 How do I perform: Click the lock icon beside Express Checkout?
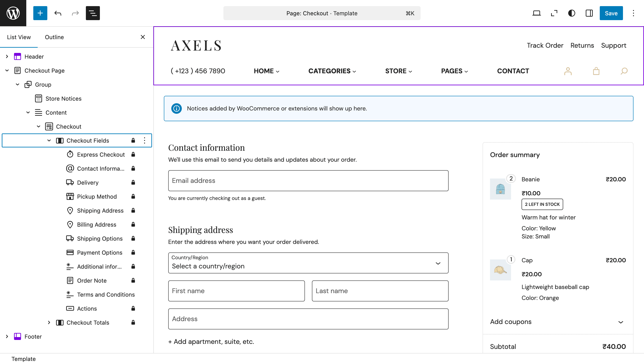coord(133,154)
